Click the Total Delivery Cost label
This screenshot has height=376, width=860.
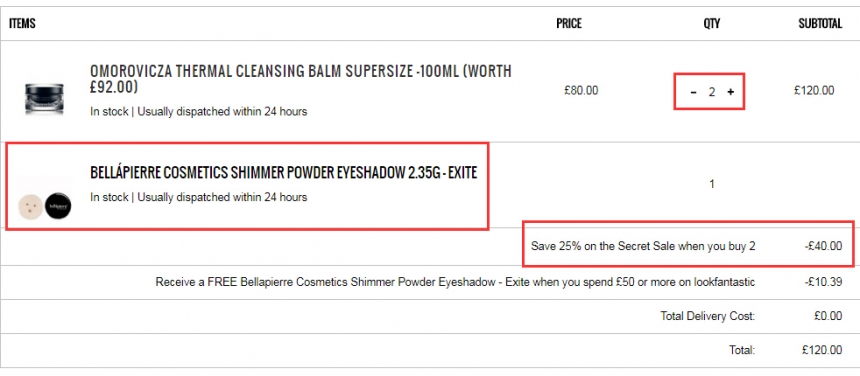coord(708,316)
